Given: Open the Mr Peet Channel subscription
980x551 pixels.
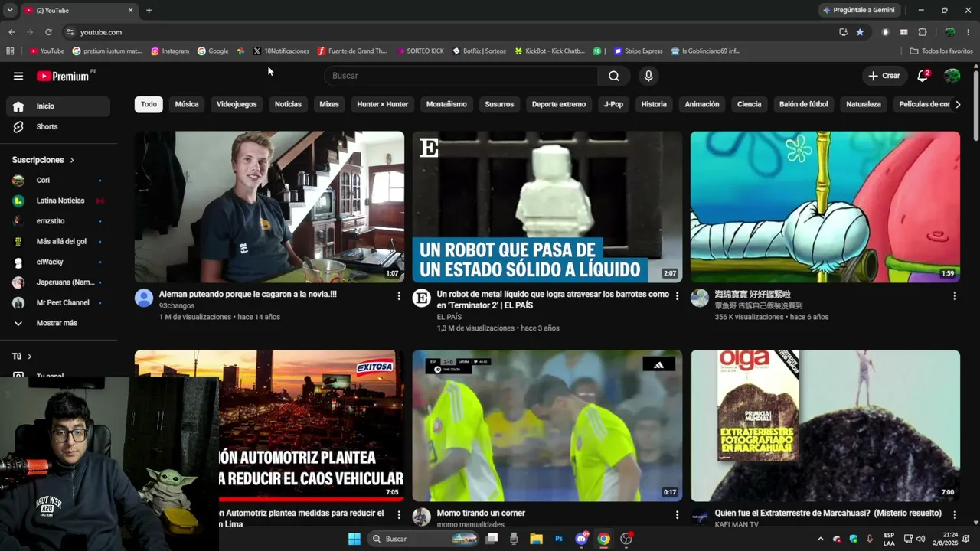Looking at the screenshot, I should (58, 302).
